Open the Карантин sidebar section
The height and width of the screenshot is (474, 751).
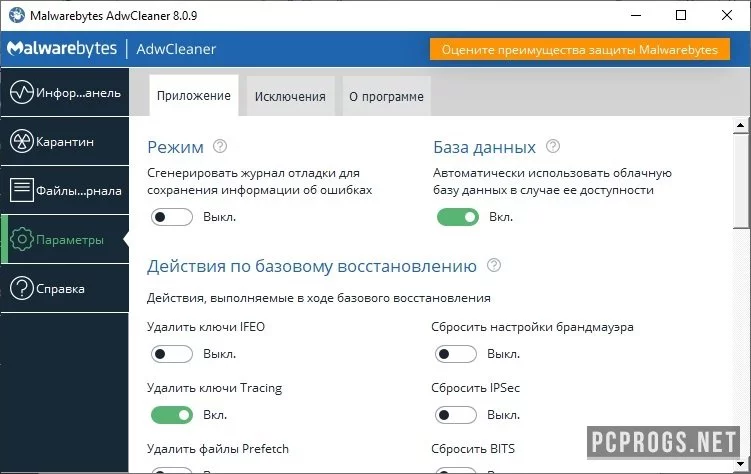click(65, 141)
